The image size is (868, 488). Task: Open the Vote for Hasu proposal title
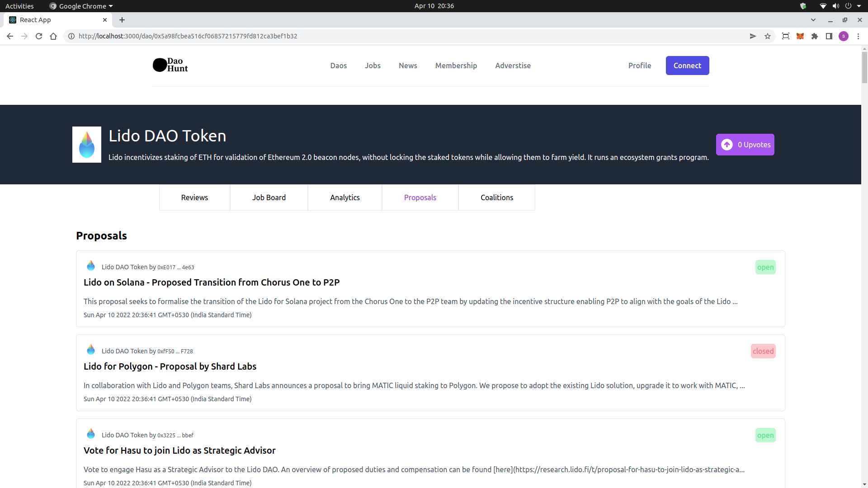tap(179, 450)
